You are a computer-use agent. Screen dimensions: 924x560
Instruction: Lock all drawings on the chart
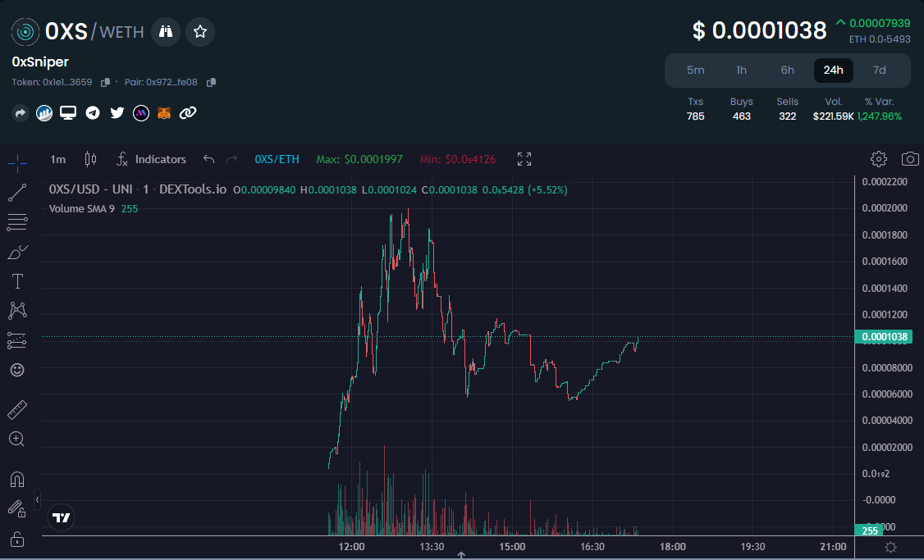pyautogui.click(x=16, y=537)
